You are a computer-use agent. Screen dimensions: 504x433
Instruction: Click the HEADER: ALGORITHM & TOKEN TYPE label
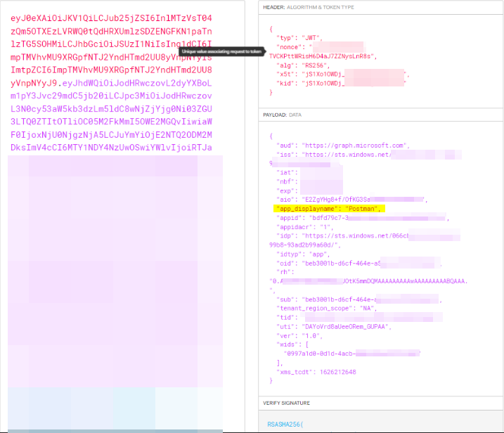tap(309, 7)
